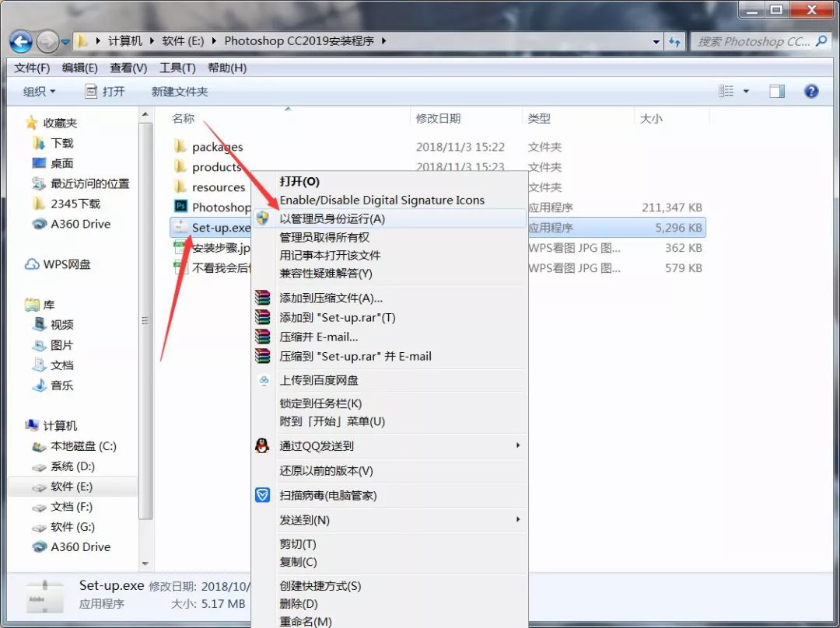Click the search magnifier icon
The height and width of the screenshot is (628, 840).
coord(821,41)
